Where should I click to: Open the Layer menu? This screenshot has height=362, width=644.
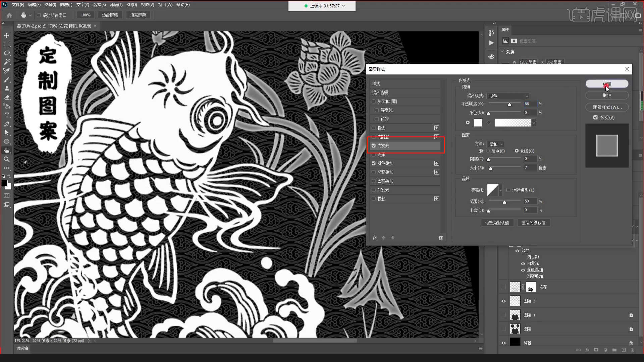point(66,5)
